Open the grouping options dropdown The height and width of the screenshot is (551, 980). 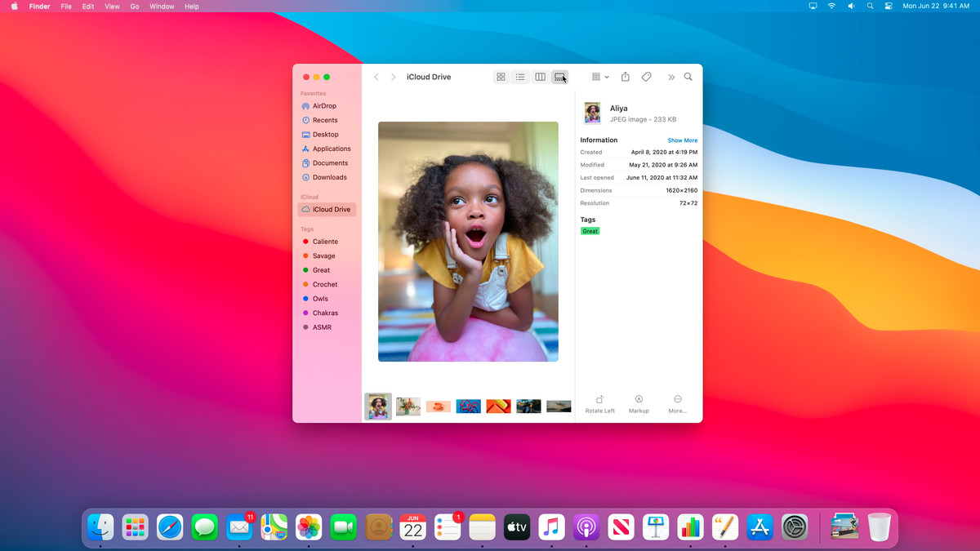point(599,76)
